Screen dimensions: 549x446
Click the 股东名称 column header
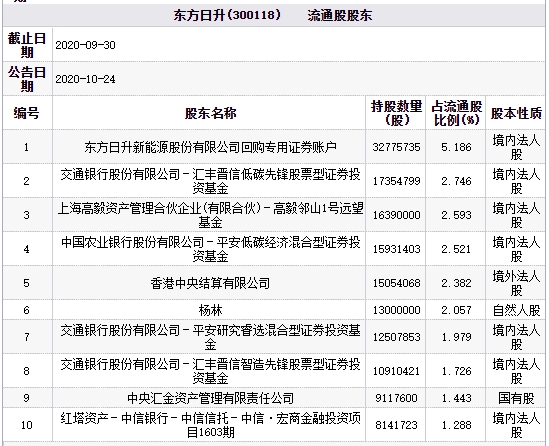pyautogui.click(x=210, y=113)
